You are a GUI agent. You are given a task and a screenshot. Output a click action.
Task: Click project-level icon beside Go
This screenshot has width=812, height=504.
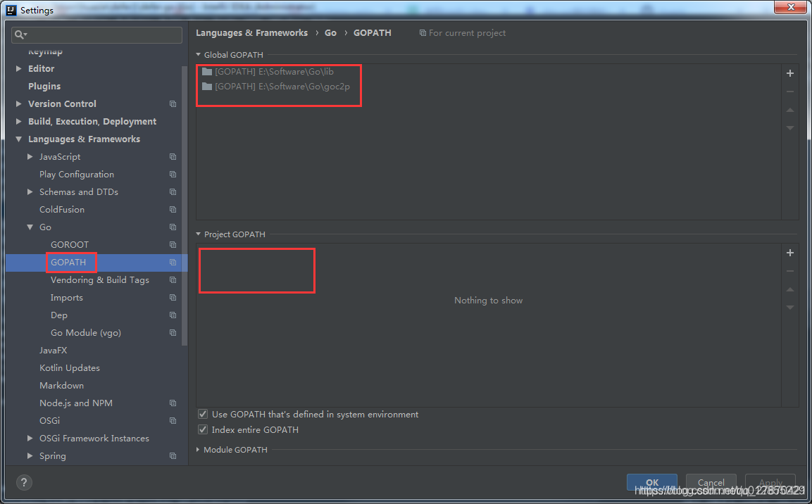173,227
